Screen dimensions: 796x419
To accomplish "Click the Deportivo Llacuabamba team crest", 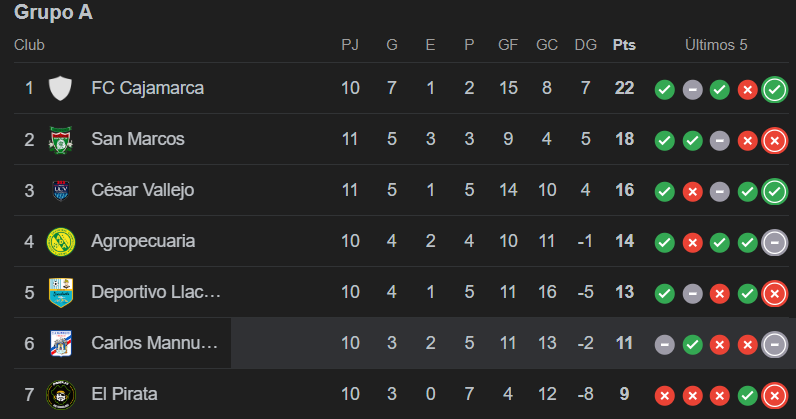I will (61, 292).
